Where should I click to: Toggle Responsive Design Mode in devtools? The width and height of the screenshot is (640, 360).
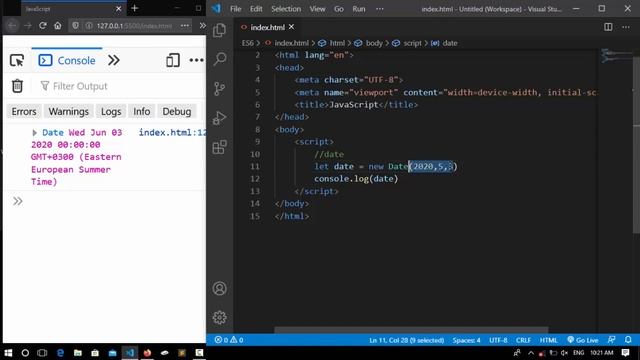173,60
